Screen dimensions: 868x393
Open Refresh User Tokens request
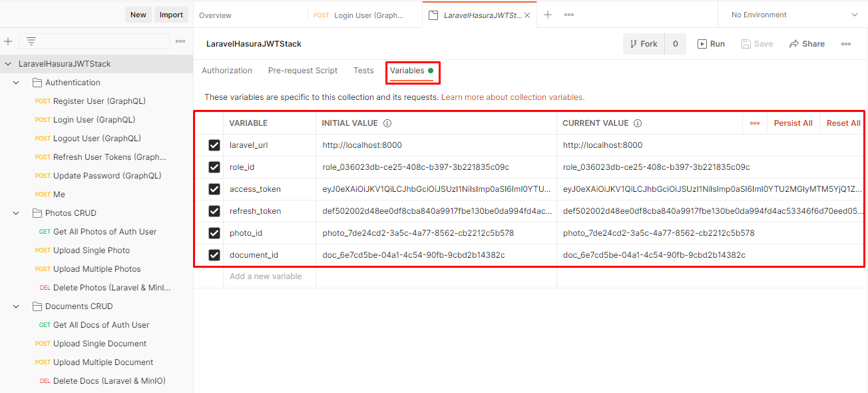click(x=109, y=157)
